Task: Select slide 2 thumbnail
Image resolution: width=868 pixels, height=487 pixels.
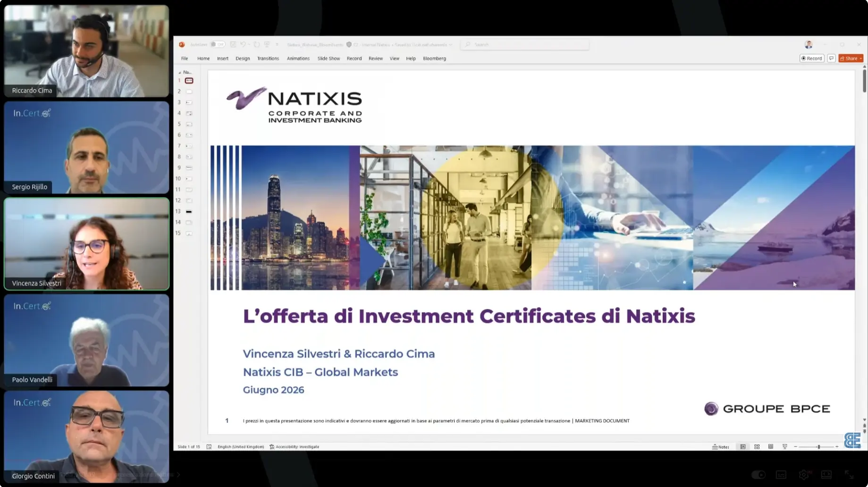Action: [x=189, y=92]
